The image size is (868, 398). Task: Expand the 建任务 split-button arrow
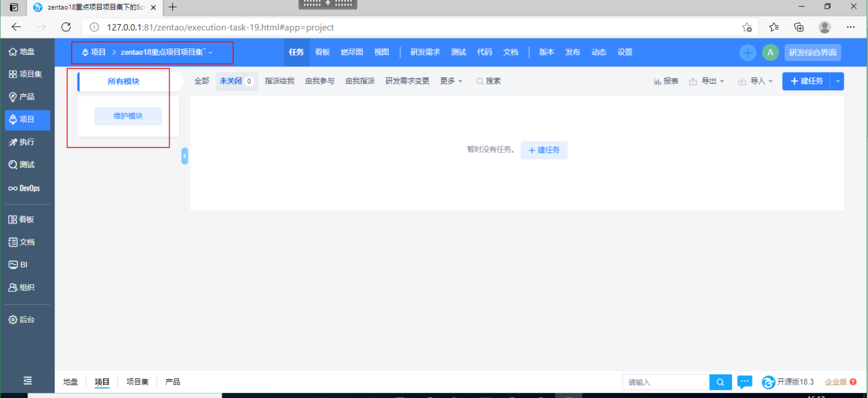pos(838,81)
